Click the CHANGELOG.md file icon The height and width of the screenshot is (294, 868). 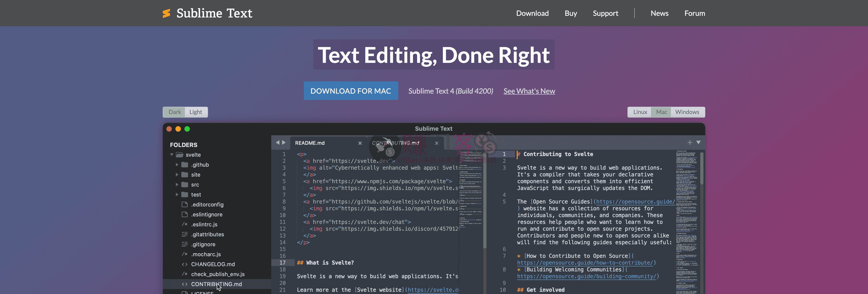tap(184, 264)
